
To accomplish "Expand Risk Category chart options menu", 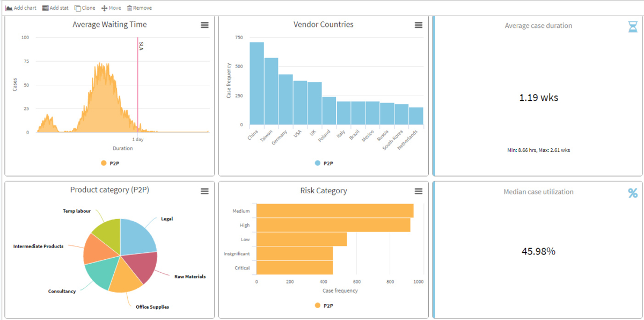I will click(419, 191).
